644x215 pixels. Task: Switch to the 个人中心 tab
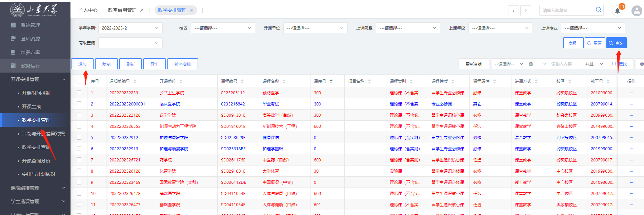tap(88, 10)
